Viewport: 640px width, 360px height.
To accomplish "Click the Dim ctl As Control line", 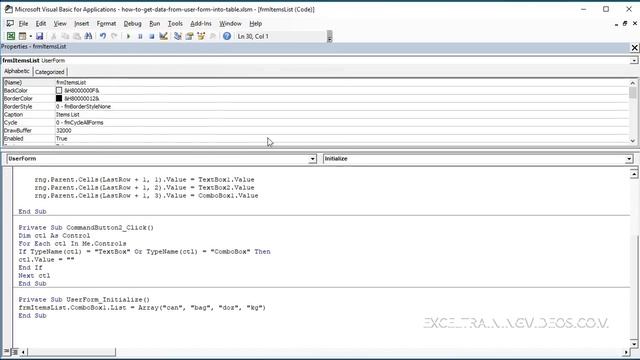I will click(54, 236).
